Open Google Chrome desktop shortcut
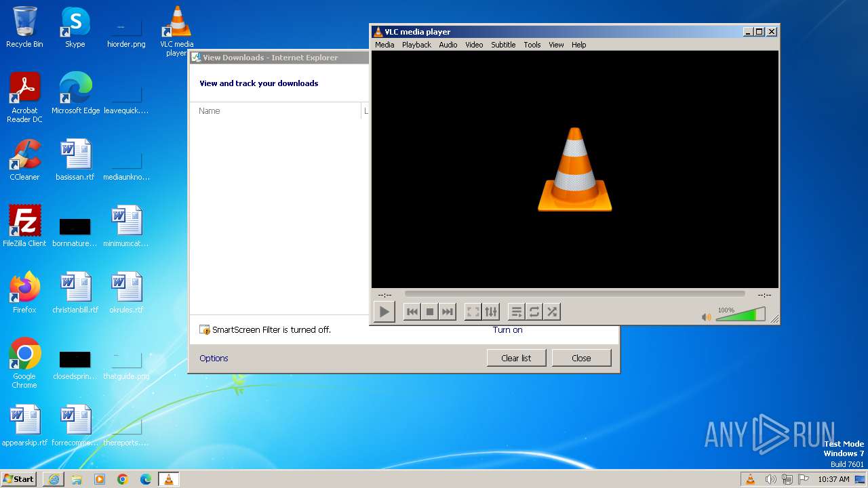Screen dimensions: 868x488 [24, 363]
